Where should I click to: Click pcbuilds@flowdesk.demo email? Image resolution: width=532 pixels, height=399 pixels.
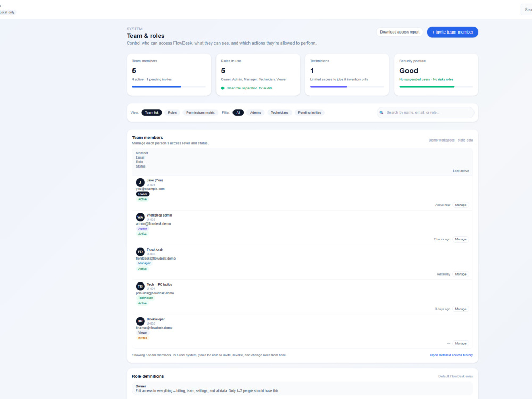[155, 293]
